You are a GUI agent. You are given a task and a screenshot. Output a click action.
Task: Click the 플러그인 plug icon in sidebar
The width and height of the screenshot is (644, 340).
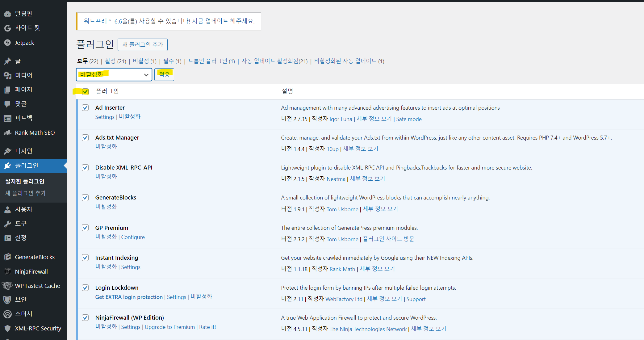coord(7,166)
